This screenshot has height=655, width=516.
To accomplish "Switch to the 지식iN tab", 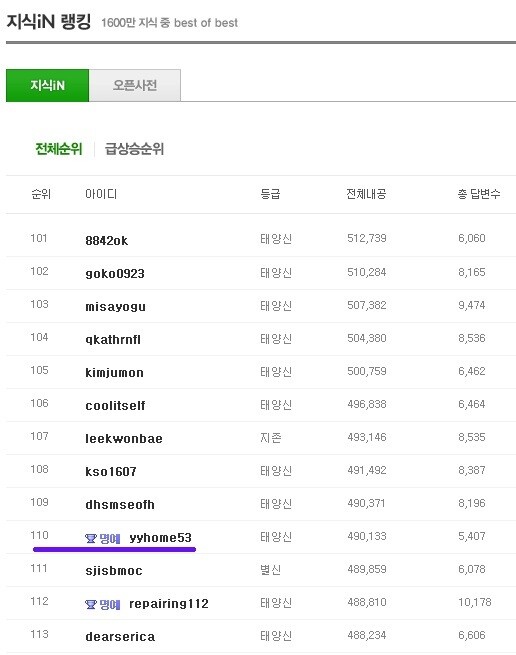I will pos(47,85).
